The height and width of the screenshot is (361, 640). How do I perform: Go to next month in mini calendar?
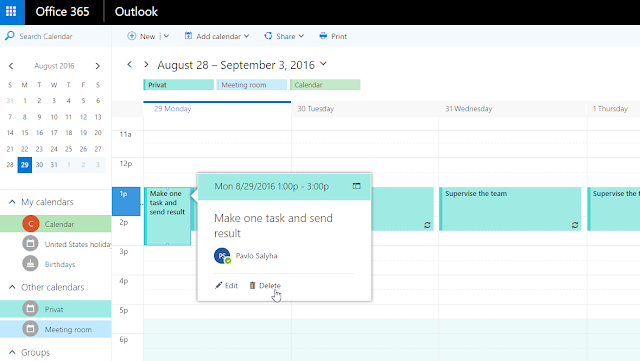[98, 66]
